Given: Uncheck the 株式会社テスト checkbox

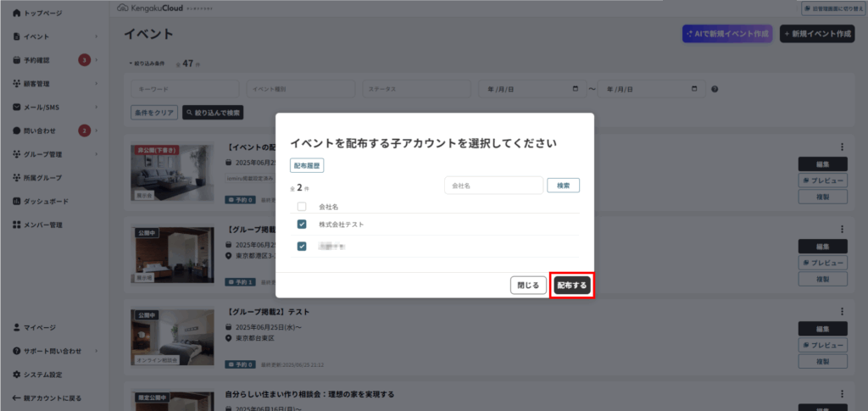Looking at the screenshot, I should pos(302,225).
